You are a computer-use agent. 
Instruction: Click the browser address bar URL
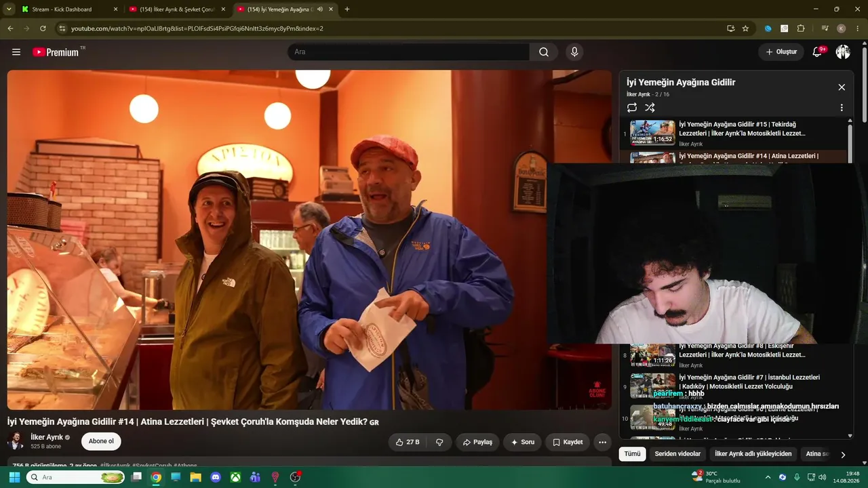pos(197,28)
